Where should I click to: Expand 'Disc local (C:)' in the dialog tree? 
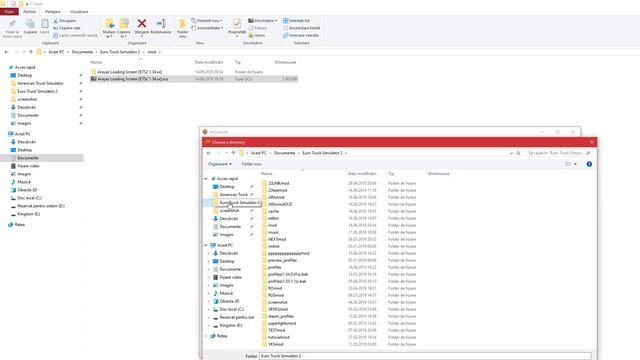[209, 309]
